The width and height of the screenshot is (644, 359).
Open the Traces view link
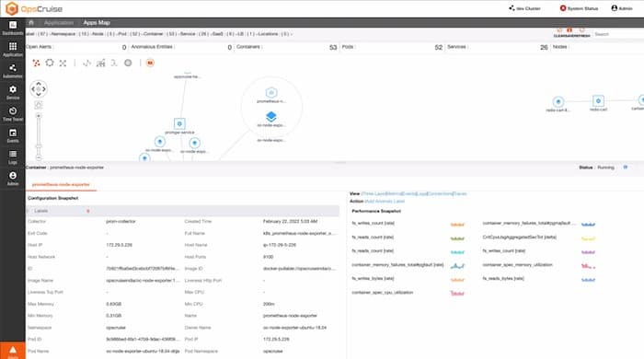click(460, 194)
